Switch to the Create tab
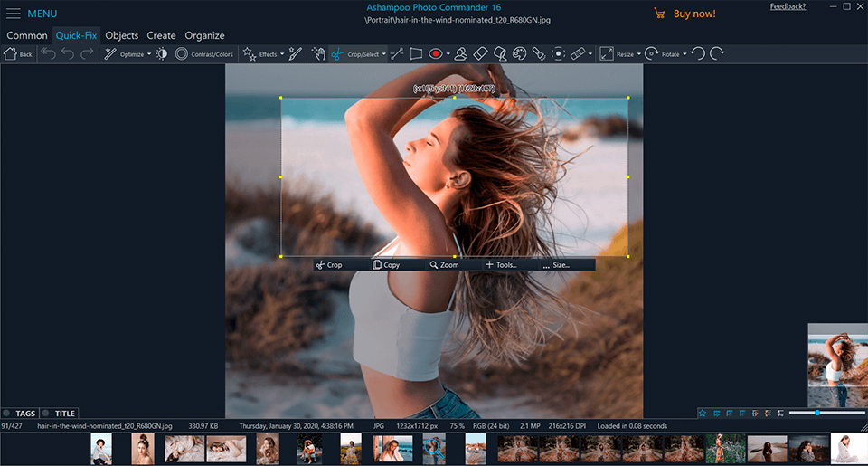Image resolution: width=868 pixels, height=466 pixels. click(x=161, y=35)
